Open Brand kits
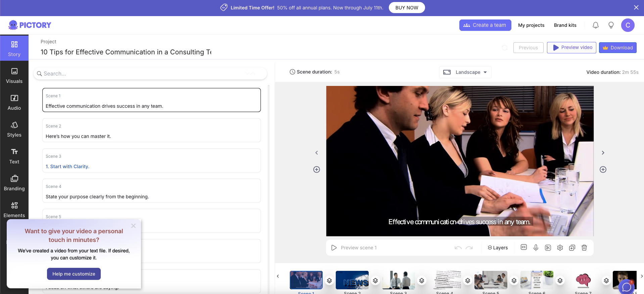 565,25
